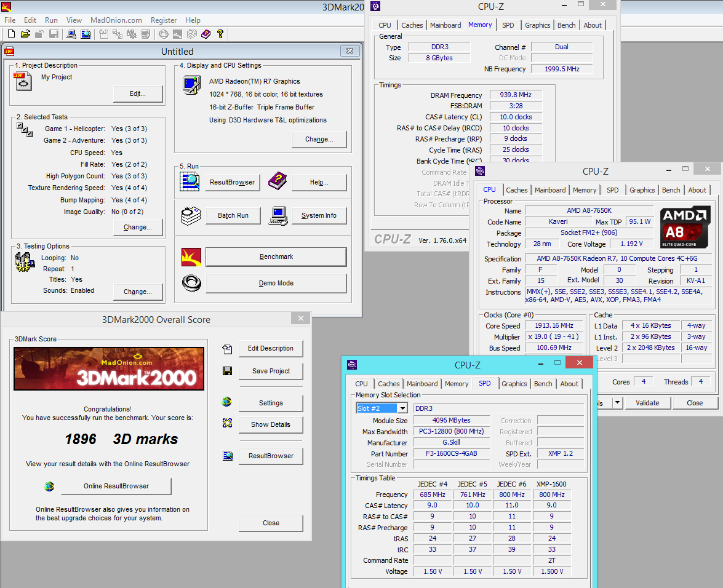Click the Demo Mode ring icon
This screenshot has width=723, height=588.
click(191, 283)
